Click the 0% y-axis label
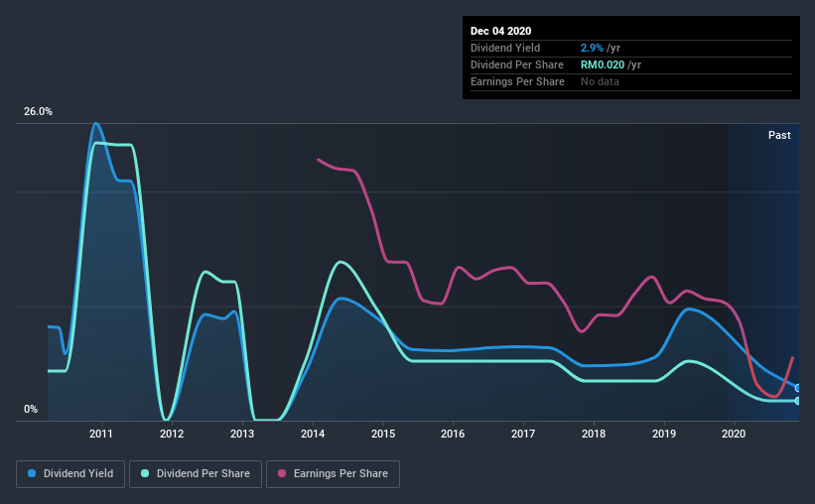The width and height of the screenshot is (815, 504). (x=31, y=410)
